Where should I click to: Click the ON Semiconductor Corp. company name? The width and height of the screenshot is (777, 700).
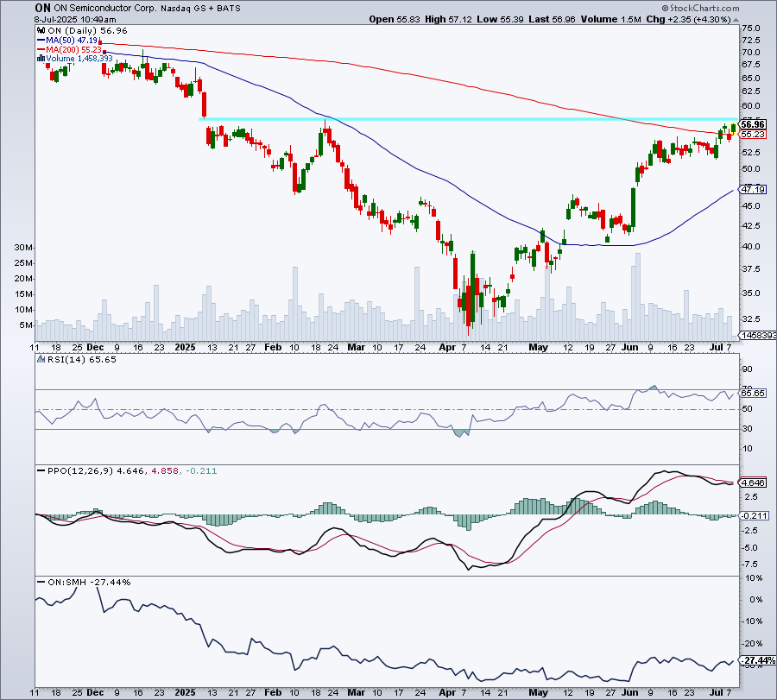click(x=104, y=8)
